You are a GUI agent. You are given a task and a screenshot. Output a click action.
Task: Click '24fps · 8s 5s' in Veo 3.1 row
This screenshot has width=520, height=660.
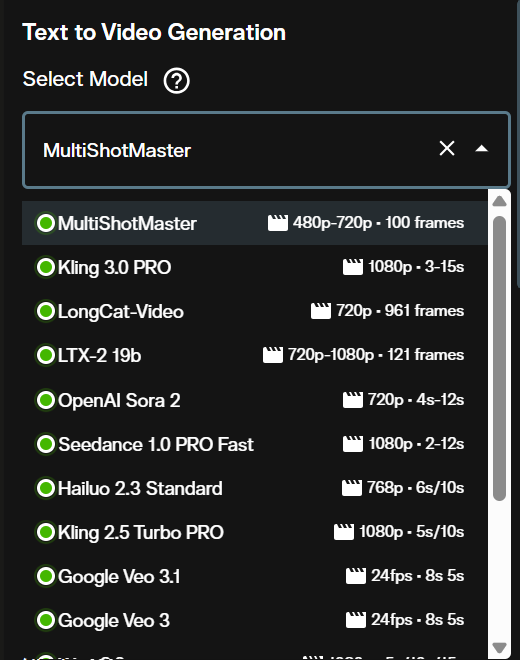[x=418, y=575]
